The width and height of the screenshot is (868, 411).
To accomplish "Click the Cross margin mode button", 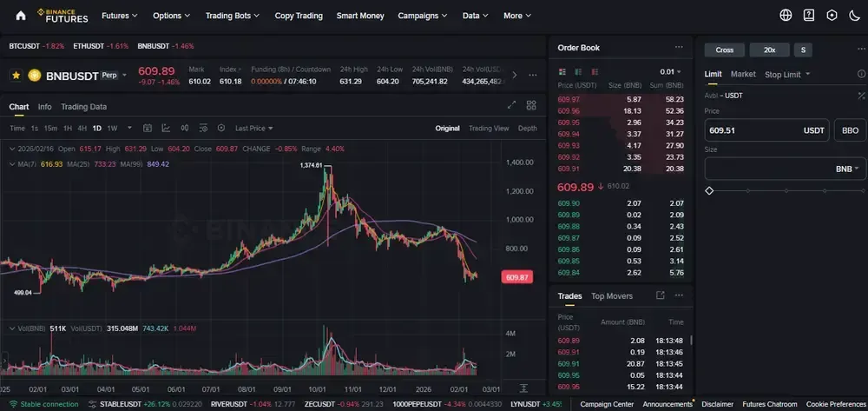I will (x=725, y=50).
